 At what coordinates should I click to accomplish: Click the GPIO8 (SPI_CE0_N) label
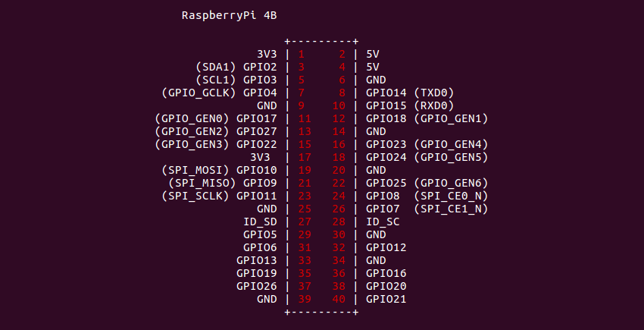click(x=427, y=196)
